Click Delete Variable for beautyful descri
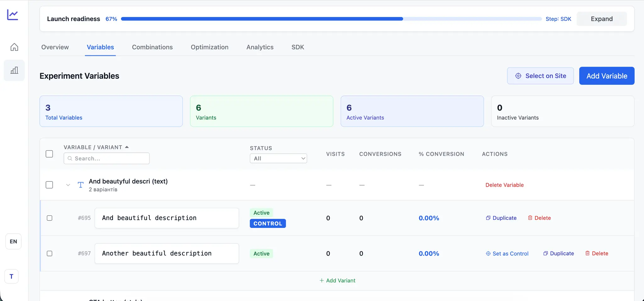The height and width of the screenshot is (301, 644). click(504, 185)
